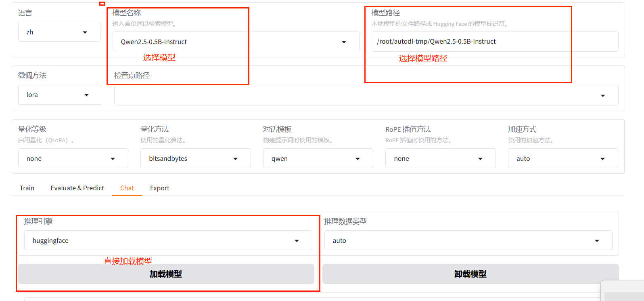Click the 卸载模型 unload model button
The image size is (644, 301).
(x=470, y=274)
